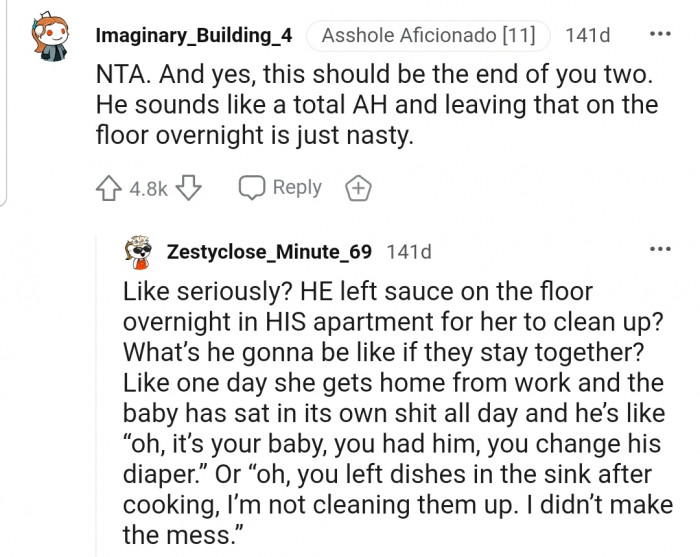This screenshot has width=700, height=557.
Task: Visit Imaginary_Building_4's profile via username
Action: (x=193, y=36)
